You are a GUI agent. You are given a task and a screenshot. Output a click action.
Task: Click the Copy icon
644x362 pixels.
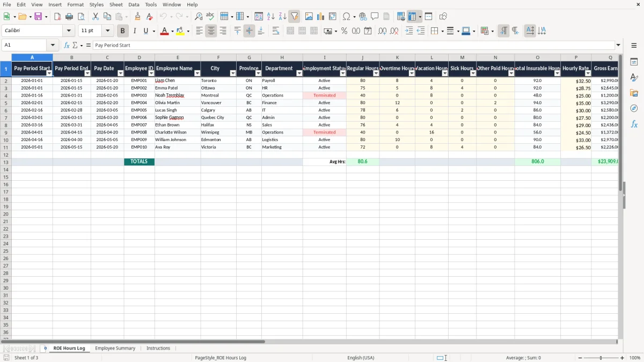point(107,17)
